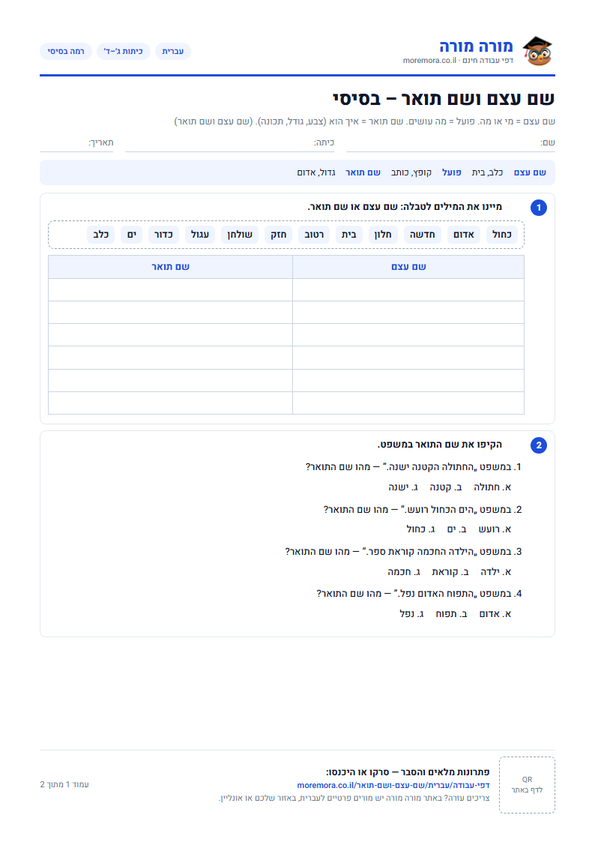Image resolution: width=595 pixels, height=842 pixels.
Task: Click the blue number 2 exercise badge
Action: 539,445
